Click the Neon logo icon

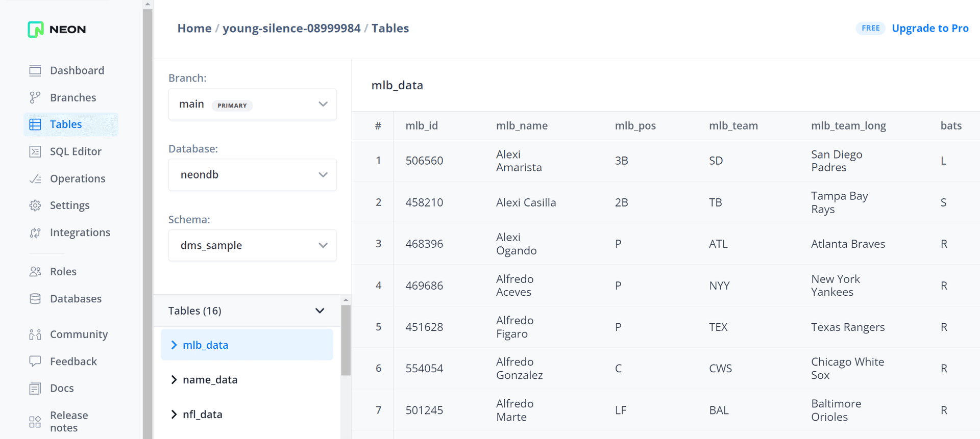[36, 30]
